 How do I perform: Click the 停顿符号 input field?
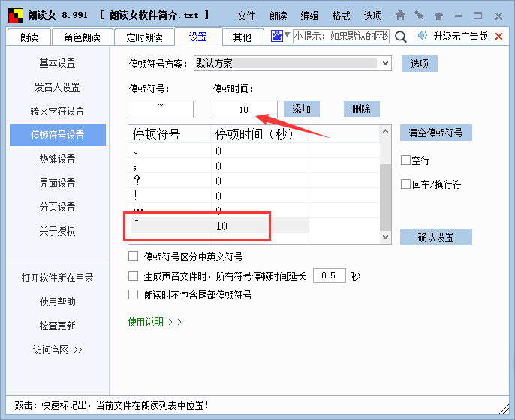161,109
